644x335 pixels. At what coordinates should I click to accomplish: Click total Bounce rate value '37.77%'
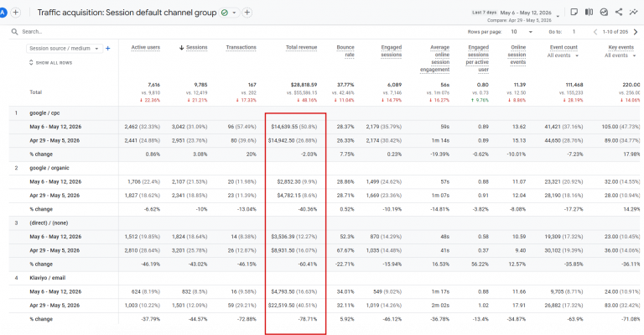point(345,85)
